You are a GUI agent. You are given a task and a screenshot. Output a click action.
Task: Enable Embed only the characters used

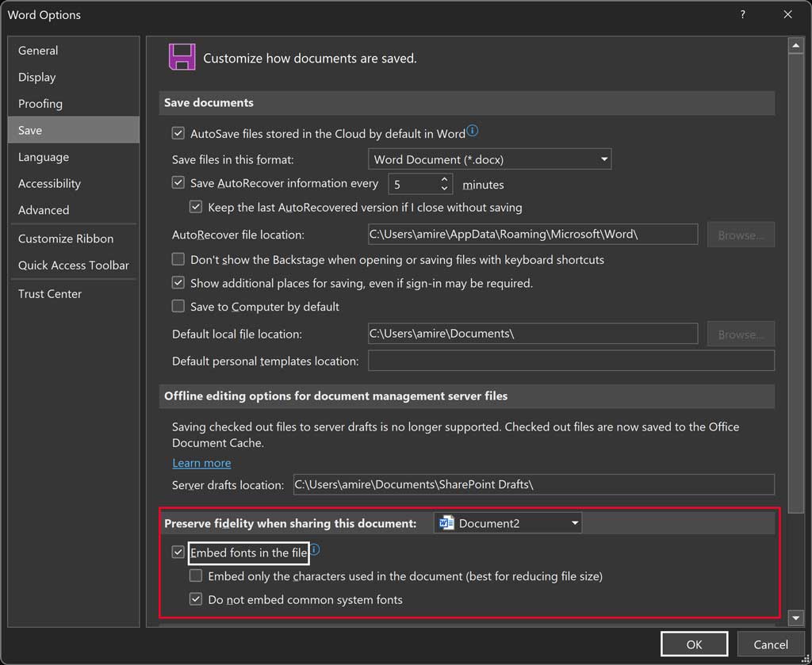point(196,576)
